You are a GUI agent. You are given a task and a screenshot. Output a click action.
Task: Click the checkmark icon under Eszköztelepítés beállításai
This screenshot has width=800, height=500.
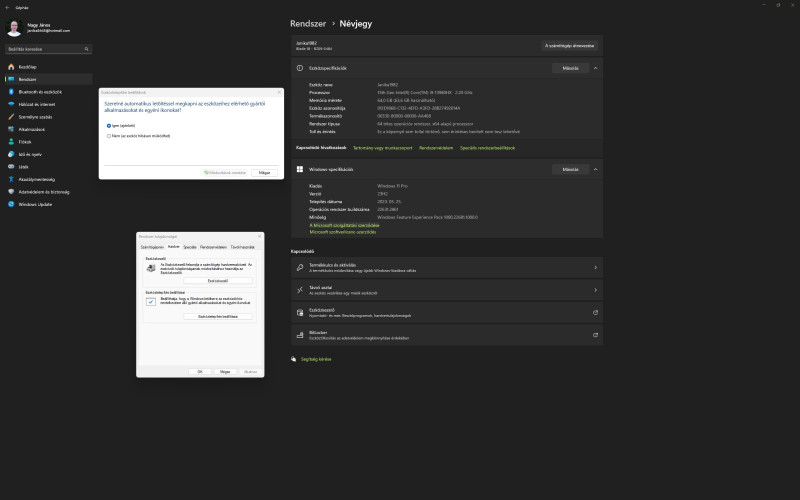(x=151, y=302)
